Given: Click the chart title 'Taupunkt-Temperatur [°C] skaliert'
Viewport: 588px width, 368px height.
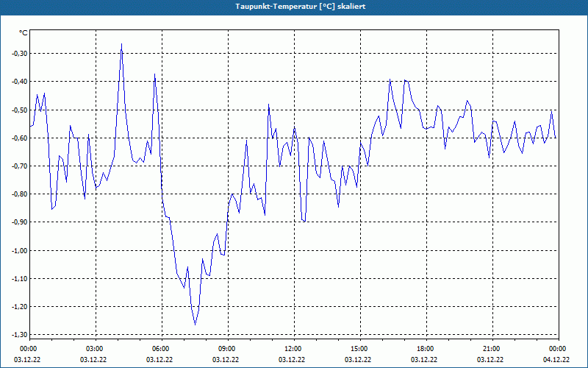Looking at the screenshot, I should pos(301,7).
